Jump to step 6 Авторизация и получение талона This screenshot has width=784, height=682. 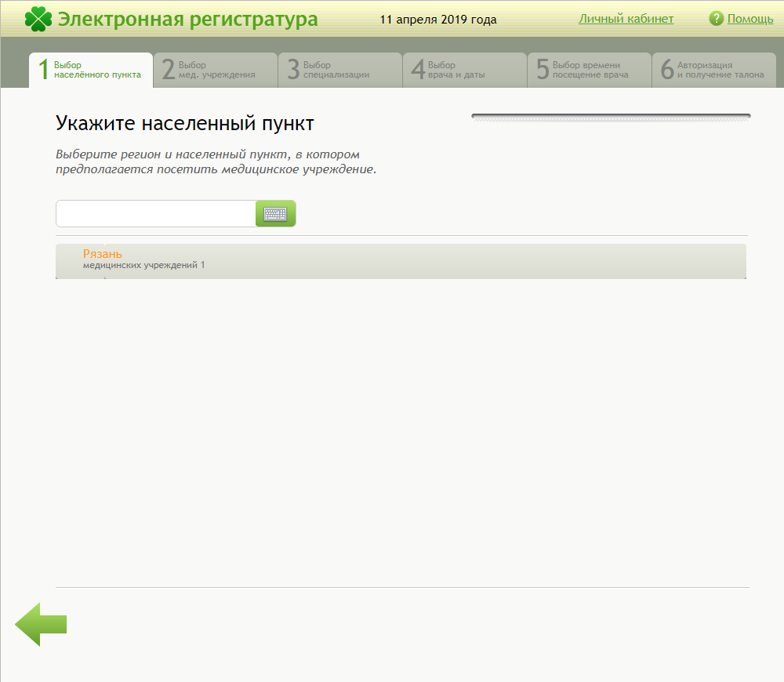point(714,70)
